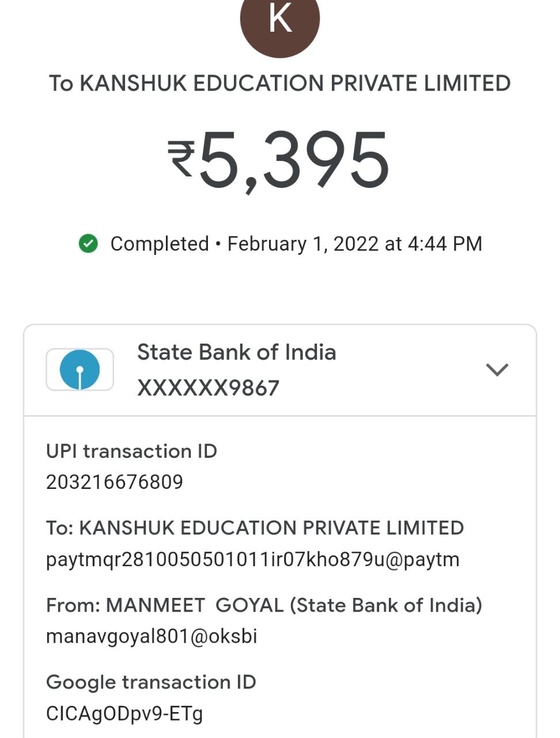Click the To: KANSHUK EDUCATION line in details

coord(255,528)
